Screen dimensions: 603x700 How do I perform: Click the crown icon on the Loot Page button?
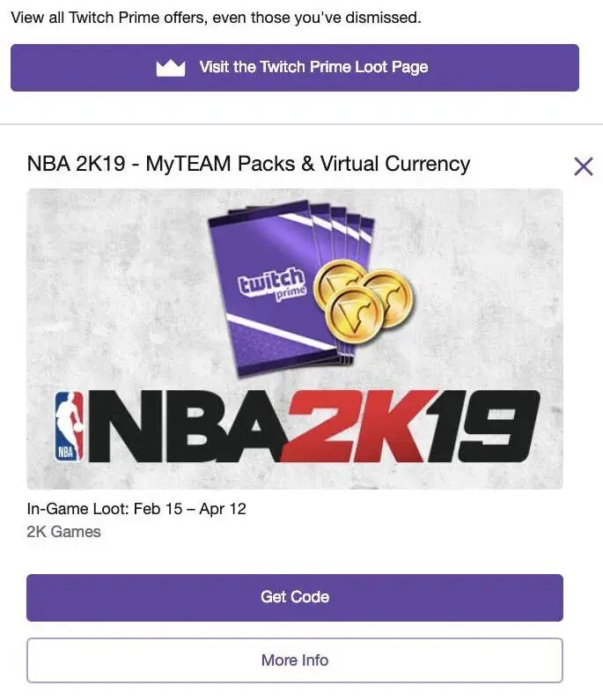tap(171, 68)
